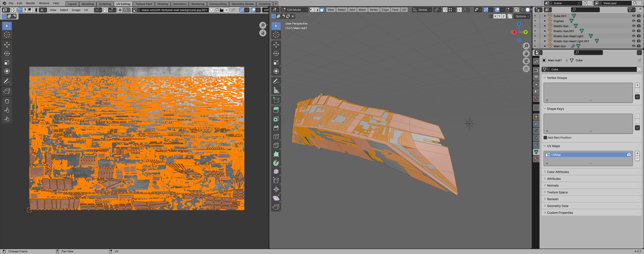Select the Extrude Region tool

276,110
